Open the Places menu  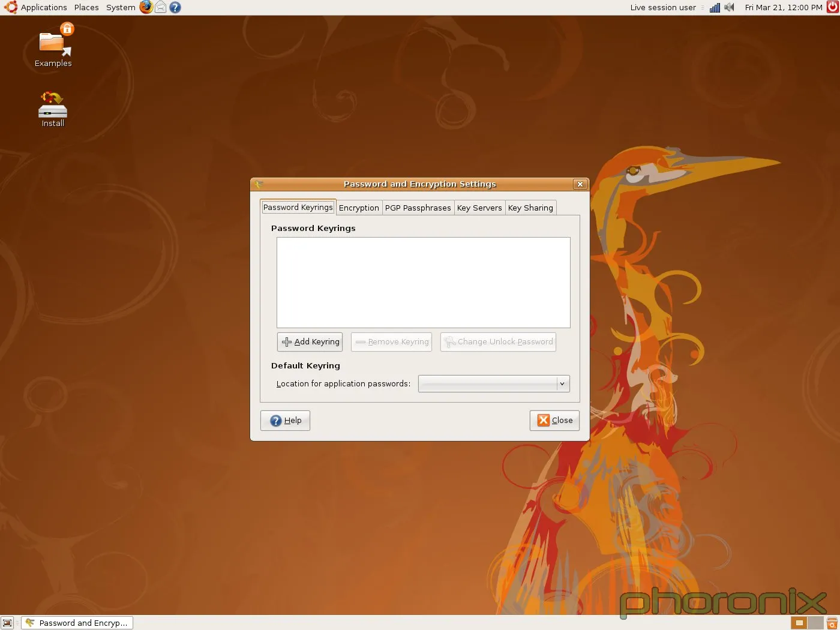tap(86, 7)
